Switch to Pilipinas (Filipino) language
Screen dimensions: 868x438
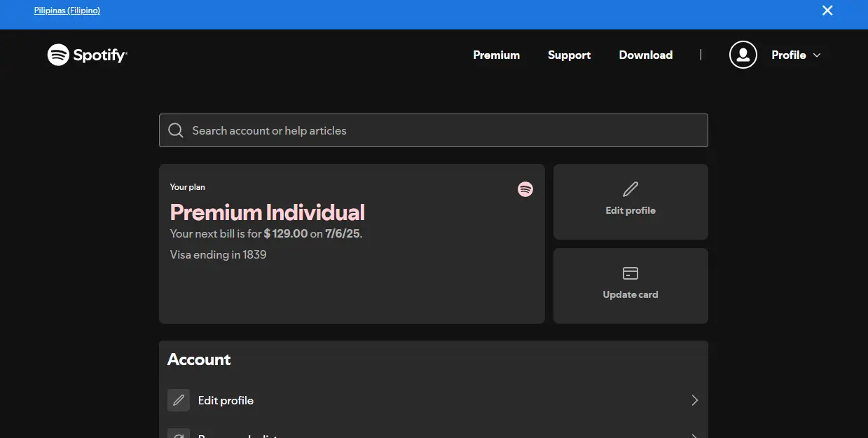67,11
